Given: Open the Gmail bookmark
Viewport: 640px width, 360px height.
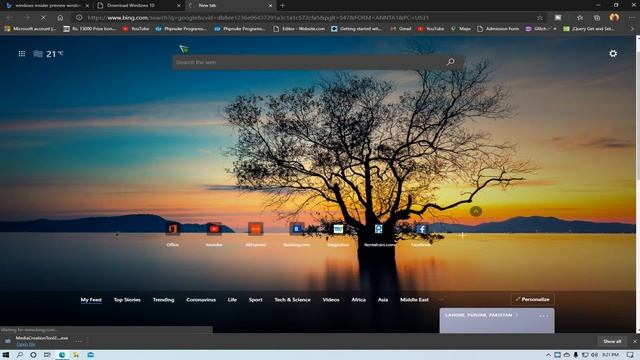Looking at the screenshot, I should click(401, 29).
